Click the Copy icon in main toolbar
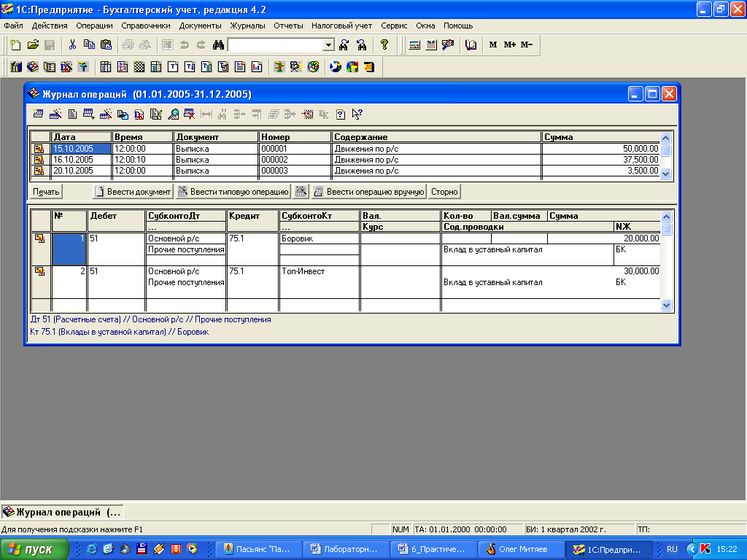The image size is (747, 560). pos(89,44)
